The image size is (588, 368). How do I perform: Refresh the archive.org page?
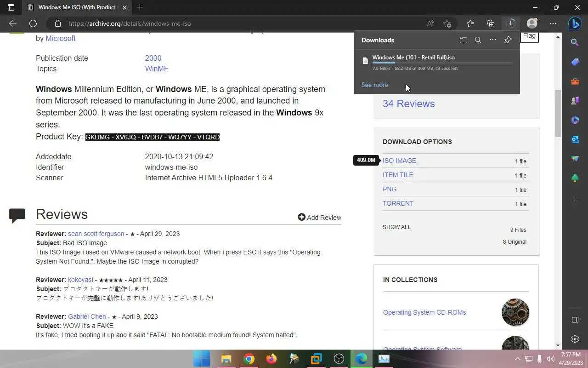pyautogui.click(x=33, y=23)
